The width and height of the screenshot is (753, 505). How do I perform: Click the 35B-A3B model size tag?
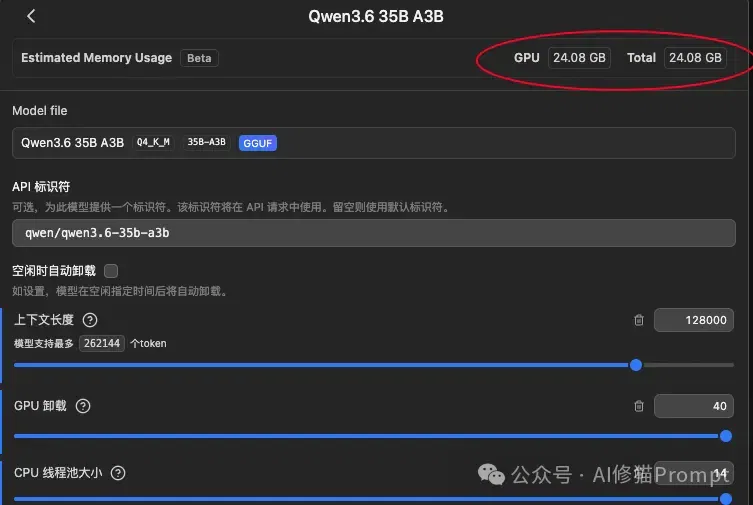click(x=206, y=142)
